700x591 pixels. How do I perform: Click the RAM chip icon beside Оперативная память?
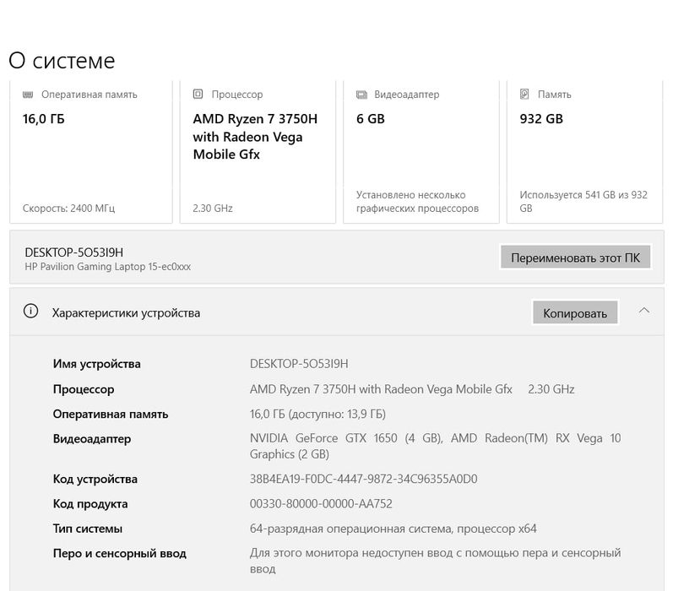[x=28, y=95]
